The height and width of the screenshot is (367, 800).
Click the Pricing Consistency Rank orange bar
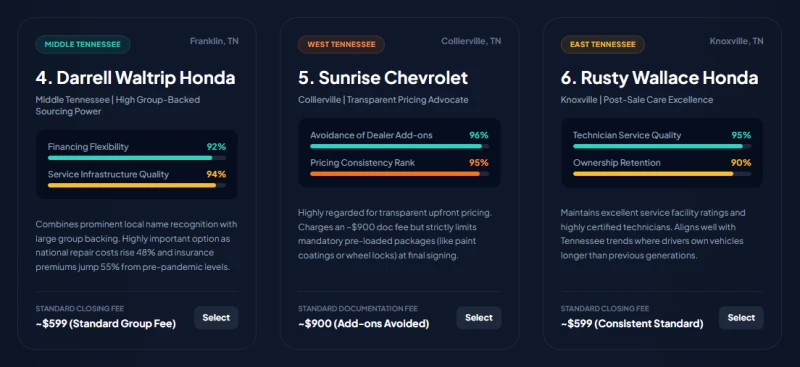click(399, 174)
